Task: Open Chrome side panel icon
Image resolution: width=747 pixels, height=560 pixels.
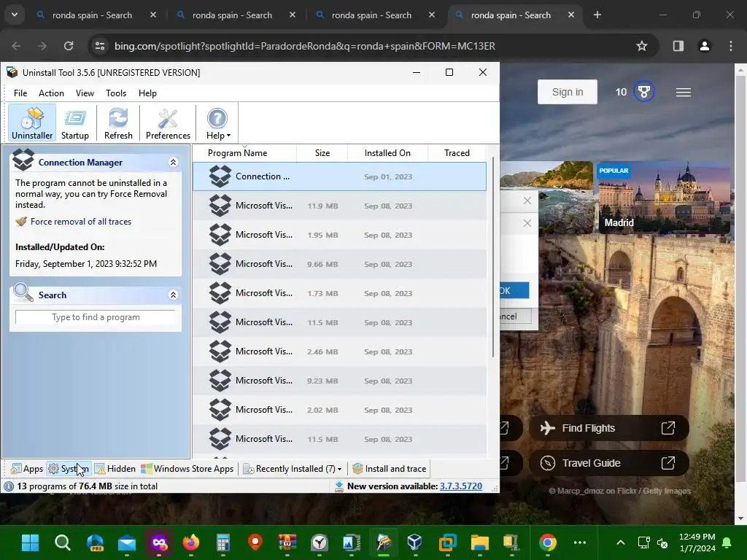Action: pyautogui.click(x=678, y=46)
